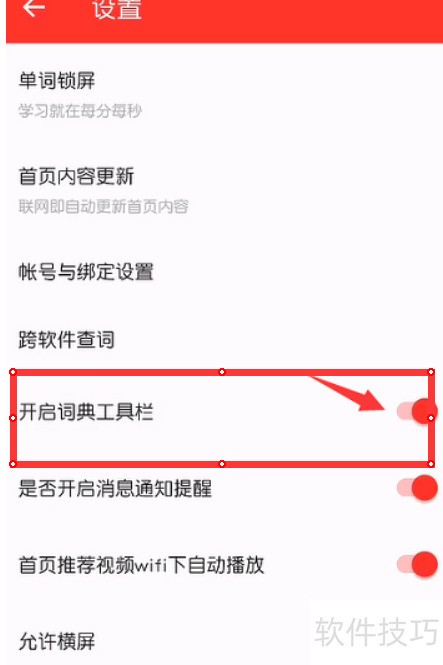The width and height of the screenshot is (443, 665).
Task: Tap the 联网即自动更新首页内容 description
Action: click(x=103, y=207)
